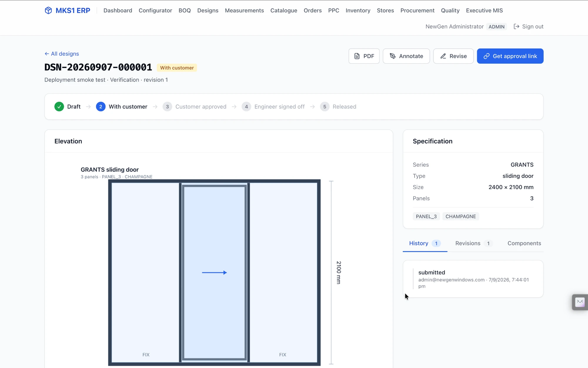This screenshot has height=368, width=588.
Task: Click the Series value GRANTS
Action: click(522, 165)
